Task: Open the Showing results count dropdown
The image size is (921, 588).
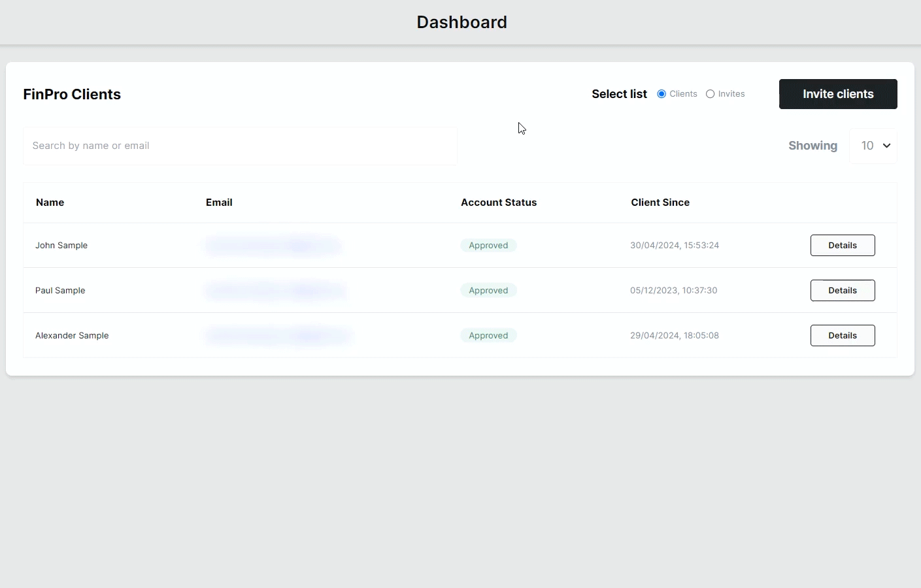Action: pyautogui.click(x=873, y=146)
